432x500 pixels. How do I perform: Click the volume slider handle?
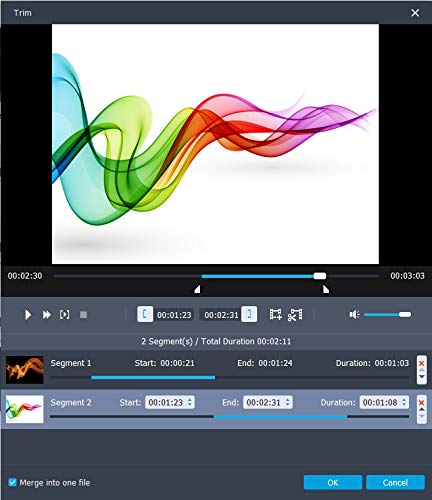tap(405, 314)
